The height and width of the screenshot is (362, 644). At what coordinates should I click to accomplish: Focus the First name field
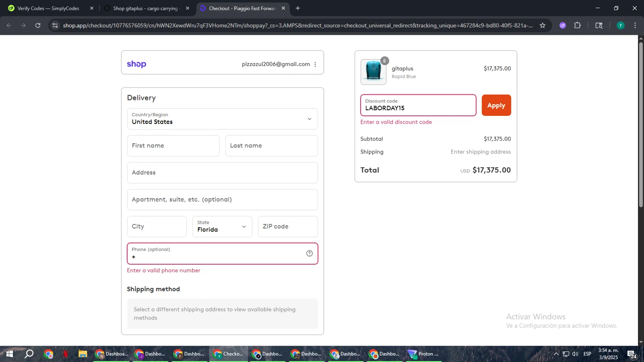pos(173,146)
